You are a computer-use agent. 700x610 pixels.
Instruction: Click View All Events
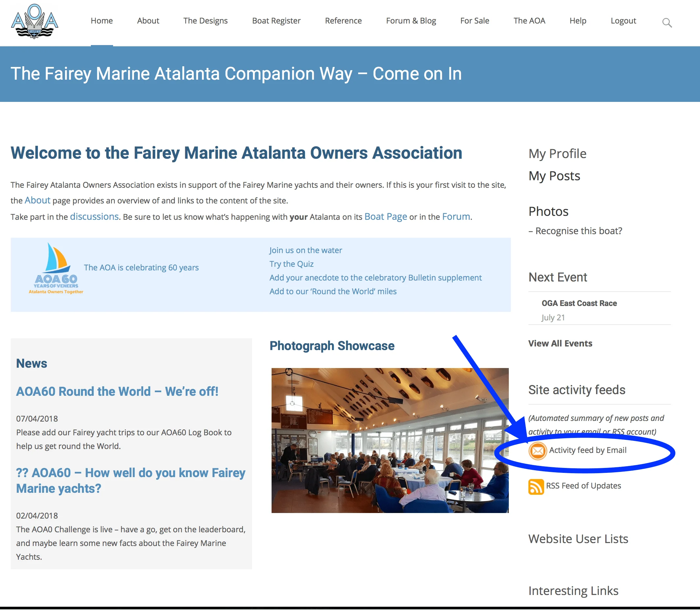coord(560,344)
